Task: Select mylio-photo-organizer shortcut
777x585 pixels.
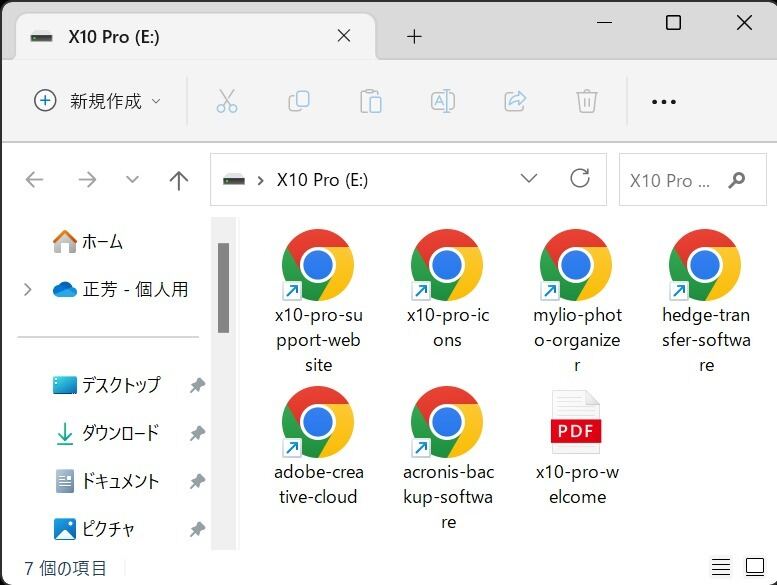Action: [577, 301]
